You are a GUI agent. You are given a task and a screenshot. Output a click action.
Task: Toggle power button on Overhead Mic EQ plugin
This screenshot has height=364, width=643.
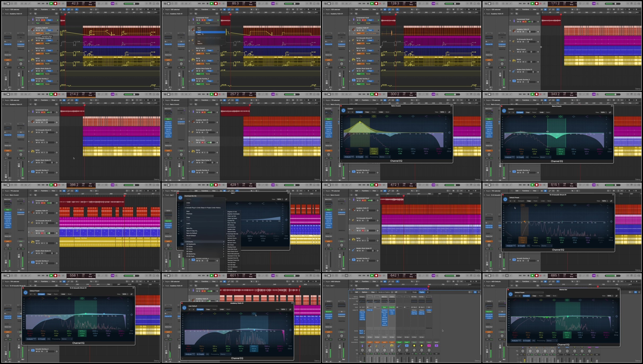coord(180,198)
